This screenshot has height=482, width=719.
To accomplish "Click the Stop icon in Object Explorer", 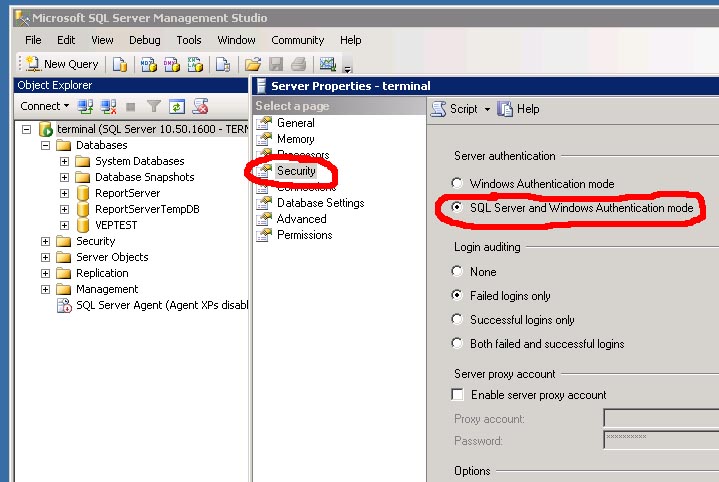I will [131, 107].
